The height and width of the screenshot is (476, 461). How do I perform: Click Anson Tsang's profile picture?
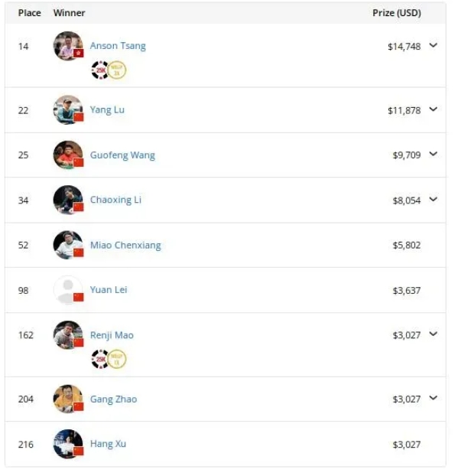click(x=68, y=46)
